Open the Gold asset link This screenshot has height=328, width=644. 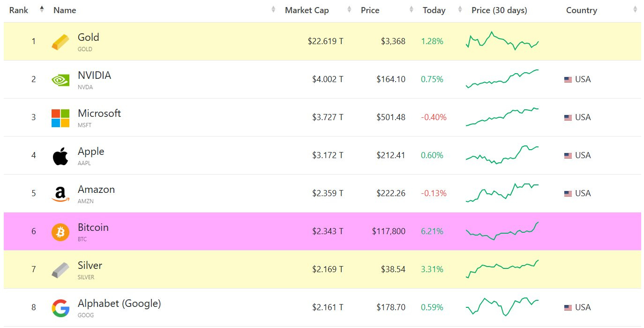88,37
